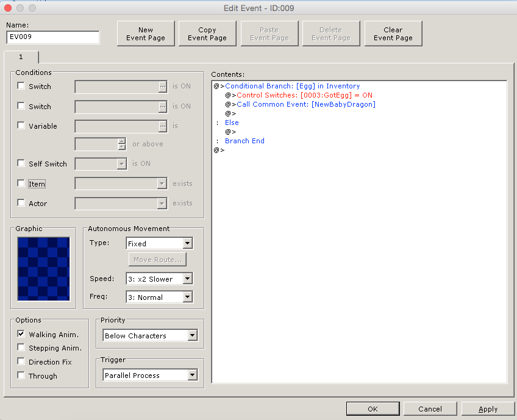This screenshot has width=517, height=420.
Task: Select event page tab 1
Action: (x=21, y=57)
